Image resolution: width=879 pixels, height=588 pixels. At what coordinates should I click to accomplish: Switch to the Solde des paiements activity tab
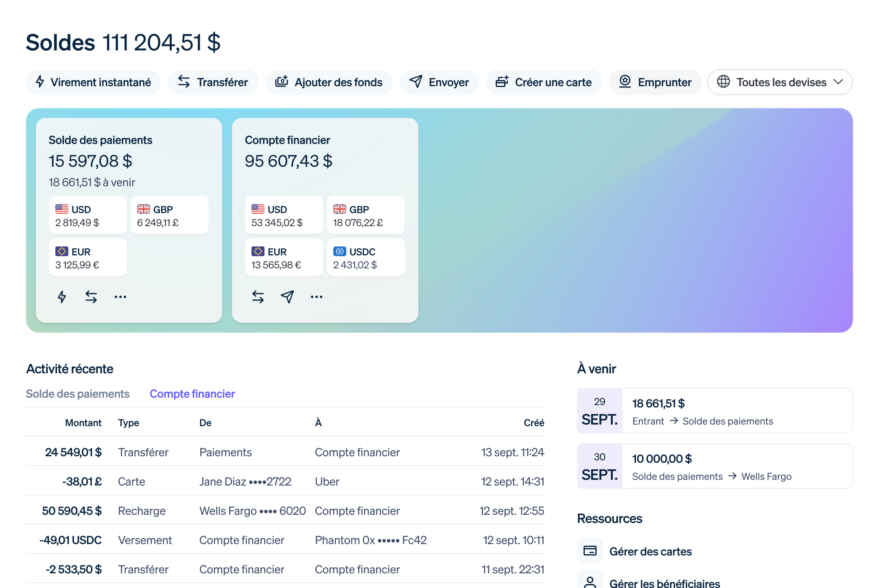(78, 394)
